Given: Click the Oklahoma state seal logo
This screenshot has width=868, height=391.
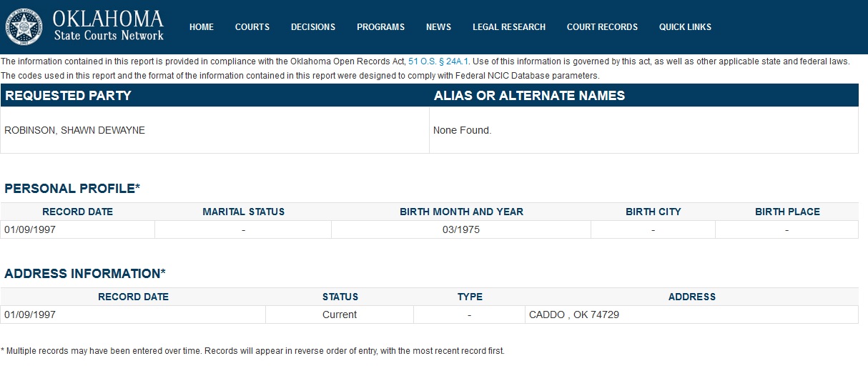Looking at the screenshot, I should click(24, 27).
